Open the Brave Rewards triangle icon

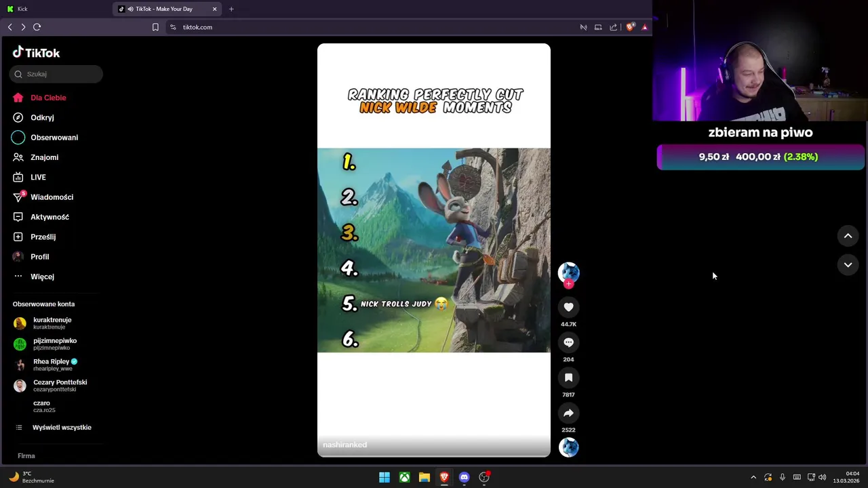(644, 27)
